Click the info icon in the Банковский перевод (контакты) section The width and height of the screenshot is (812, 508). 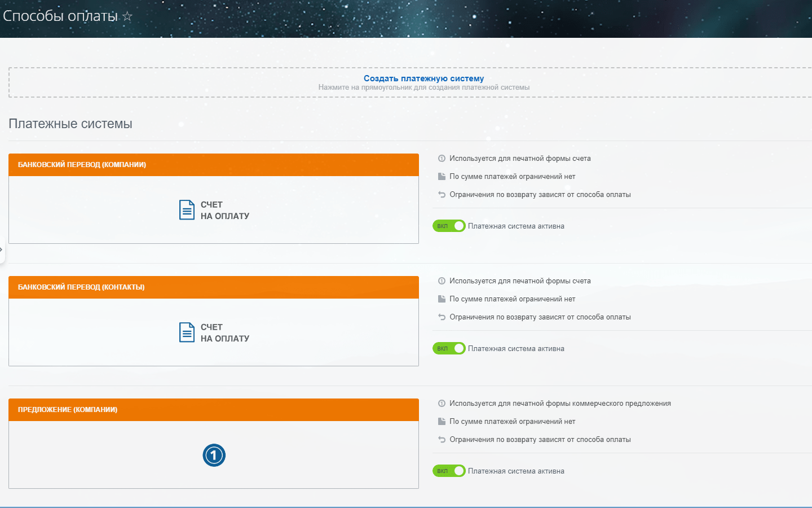pyautogui.click(x=441, y=281)
